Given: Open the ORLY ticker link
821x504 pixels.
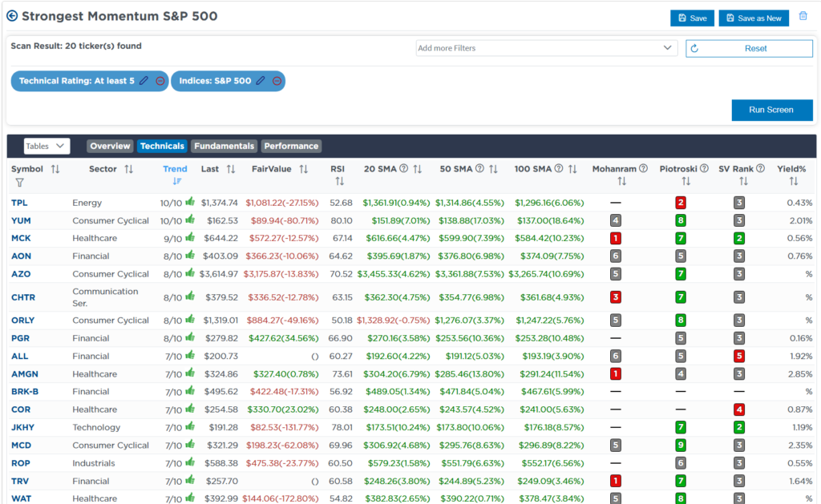Looking at the screenshot, I should pyautogui.click(x=22, y=321).
